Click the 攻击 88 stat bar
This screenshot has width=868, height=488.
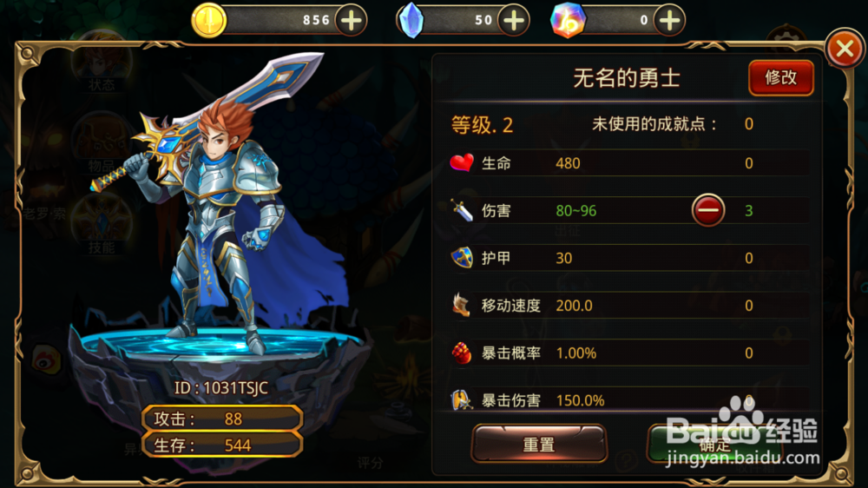(x=222, y=419)
